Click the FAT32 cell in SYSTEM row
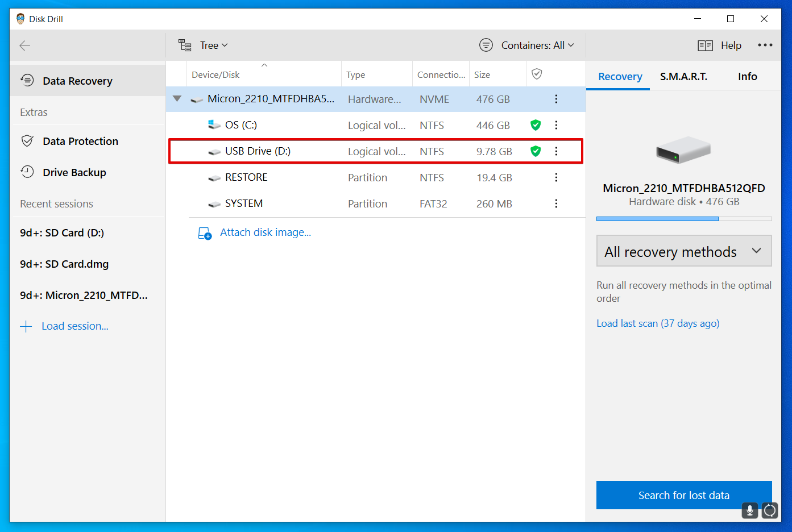The width and height of the screenshot is (792, 532). pyautogui.click(x=433, y=203)
